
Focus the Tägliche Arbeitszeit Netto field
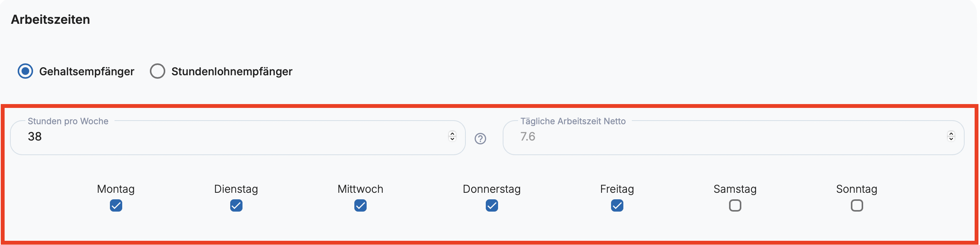[730, 137]
